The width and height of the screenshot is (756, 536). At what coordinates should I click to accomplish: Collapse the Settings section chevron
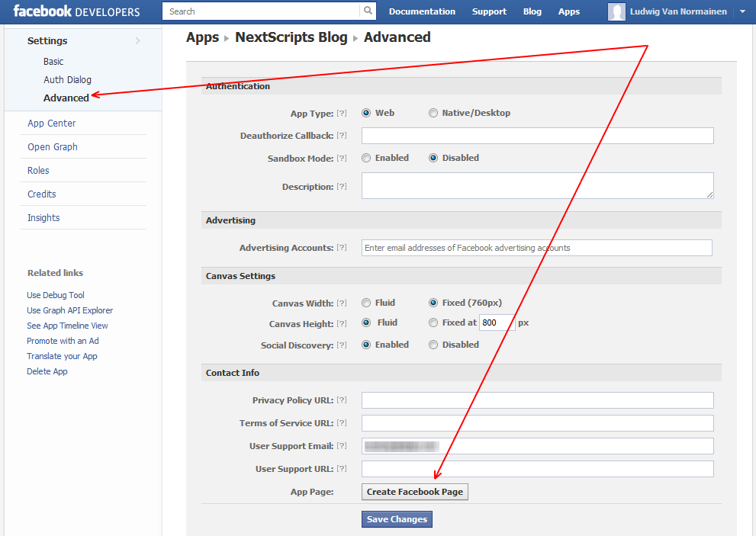138,41
